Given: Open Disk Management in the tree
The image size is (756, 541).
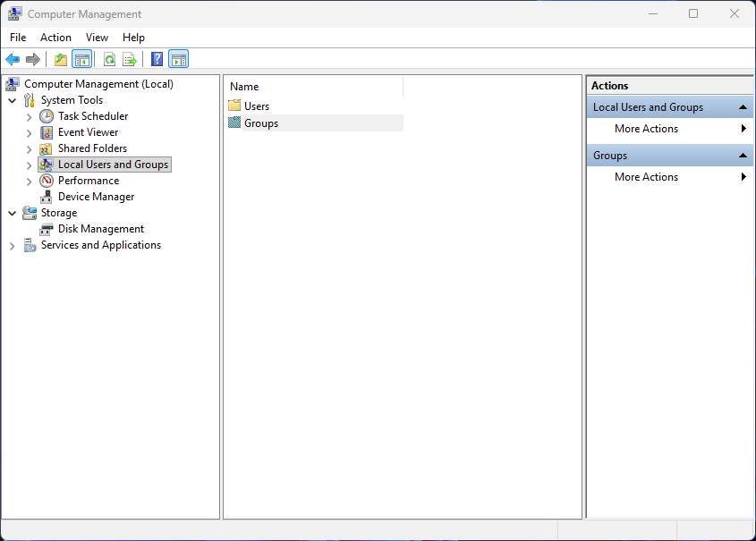Looking at the screenshot, I should coord(100,229).
